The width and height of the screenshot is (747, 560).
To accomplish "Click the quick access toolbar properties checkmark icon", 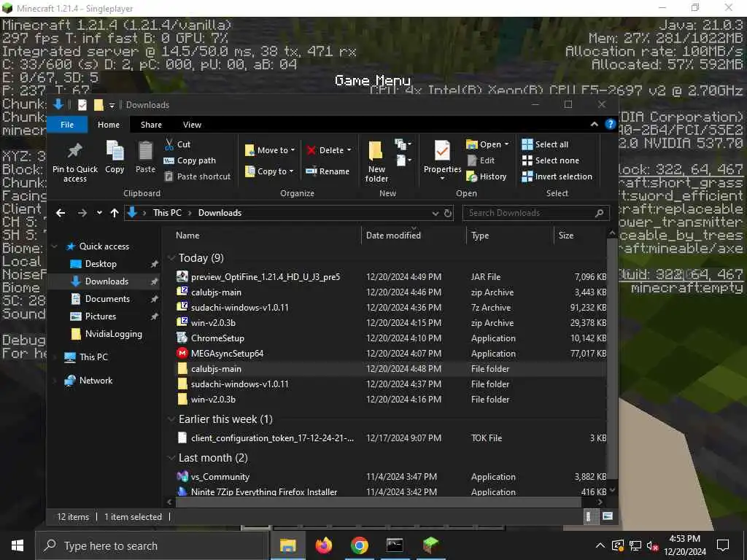I will 82,105.
